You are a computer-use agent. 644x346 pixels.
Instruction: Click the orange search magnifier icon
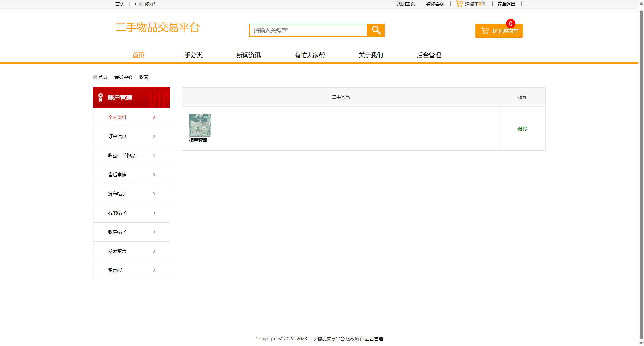click(376, 30)
